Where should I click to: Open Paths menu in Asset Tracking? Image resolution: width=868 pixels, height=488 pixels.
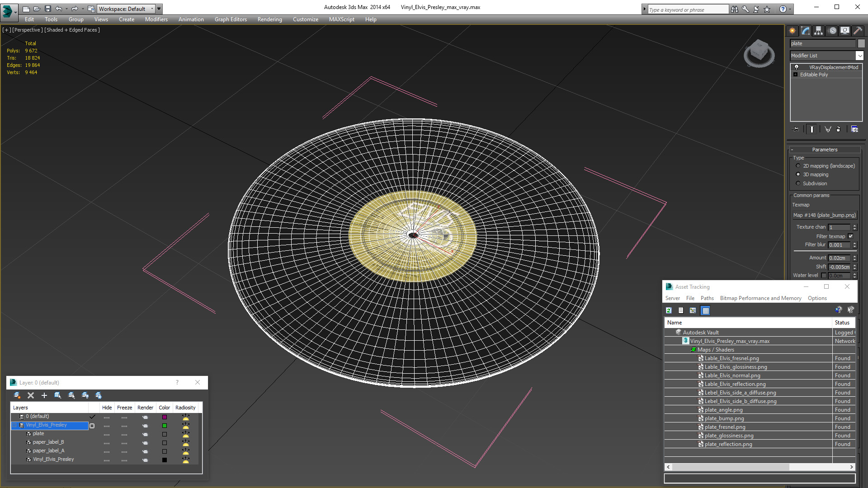point(707,298)
